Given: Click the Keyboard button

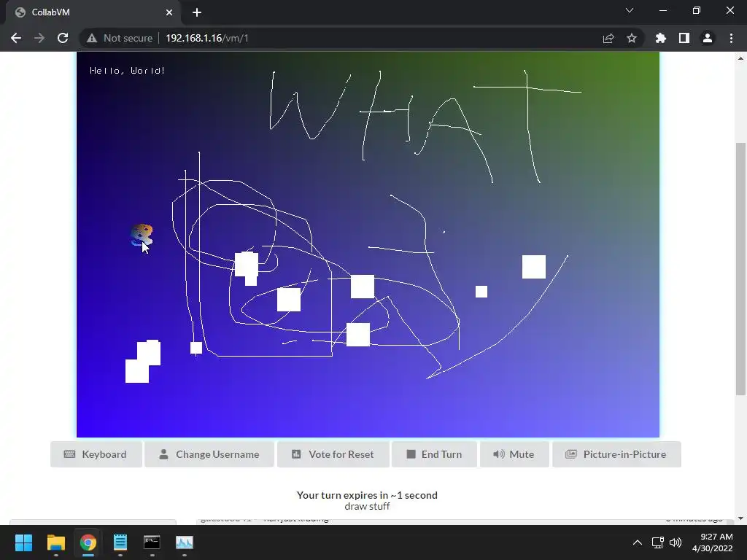Looking at the screenshot, I should click(96, 454).
